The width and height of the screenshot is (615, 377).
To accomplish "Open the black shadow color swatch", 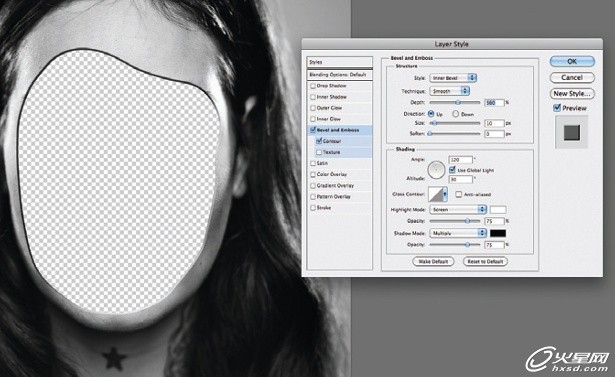I will pyautogui.click(x=498, y=233).
